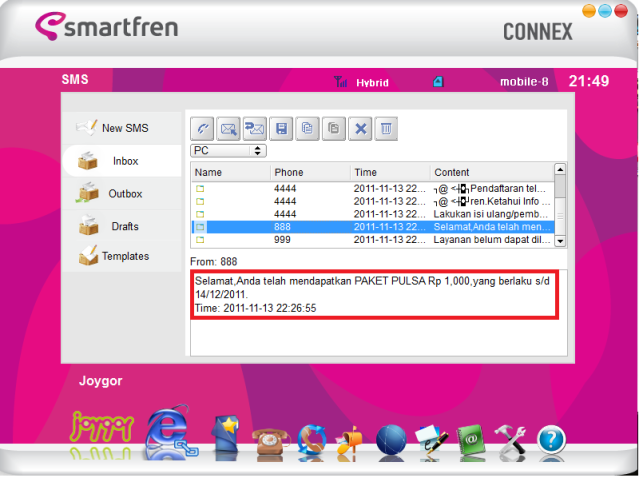Sort messages by the Time column header
This screenshot has height=482, width=639.
click(390, 172)
